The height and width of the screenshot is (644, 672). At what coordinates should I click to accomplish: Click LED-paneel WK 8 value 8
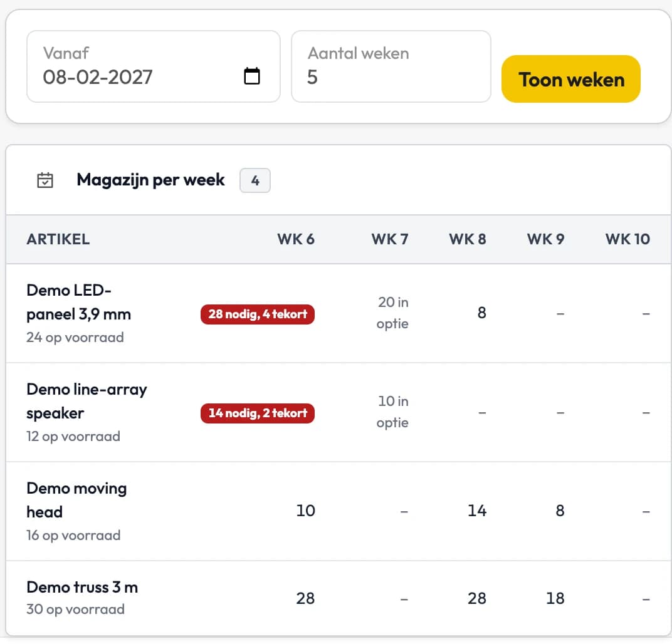(x=481, y=313)
